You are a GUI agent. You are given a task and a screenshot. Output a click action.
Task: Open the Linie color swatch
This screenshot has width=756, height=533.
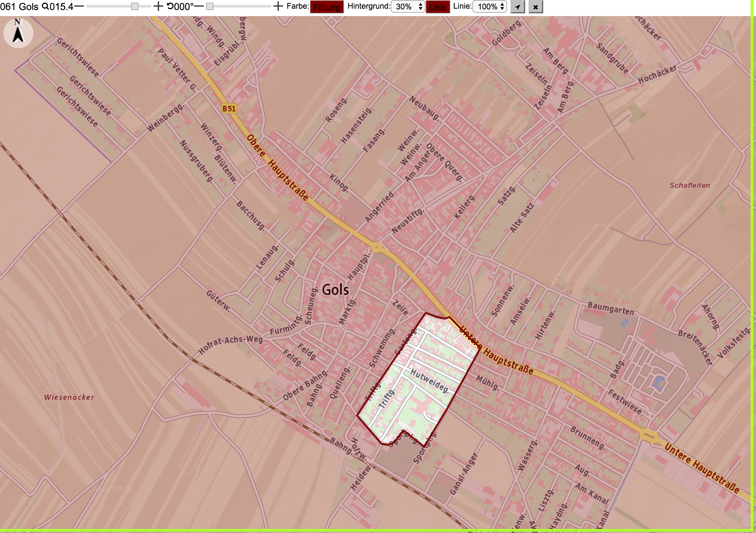[x=438, y=7]
